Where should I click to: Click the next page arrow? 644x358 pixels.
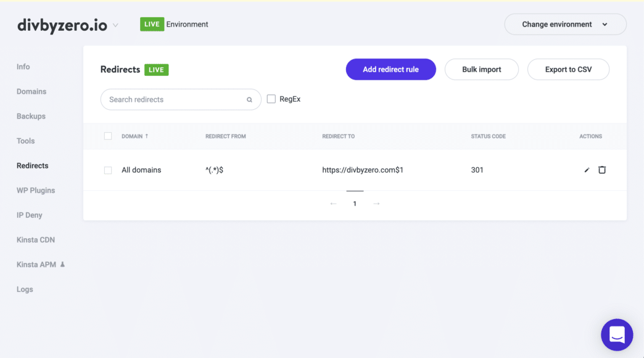click(376, 204)
